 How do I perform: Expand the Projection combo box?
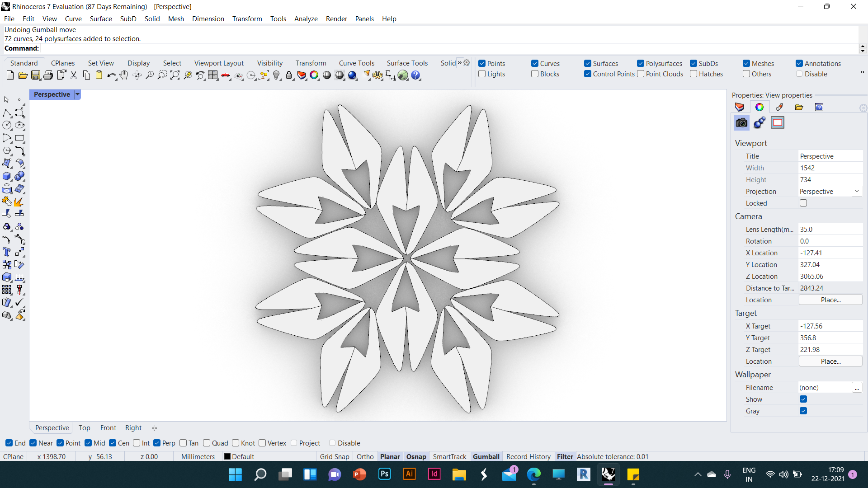[857, 192]
